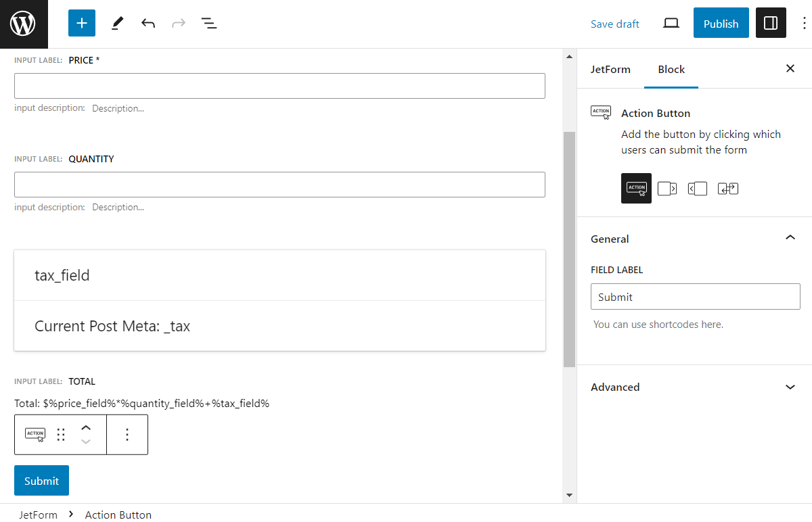Open the Action Button block options menu
Screen dimensions: 812x522
[x=127, y=434]
